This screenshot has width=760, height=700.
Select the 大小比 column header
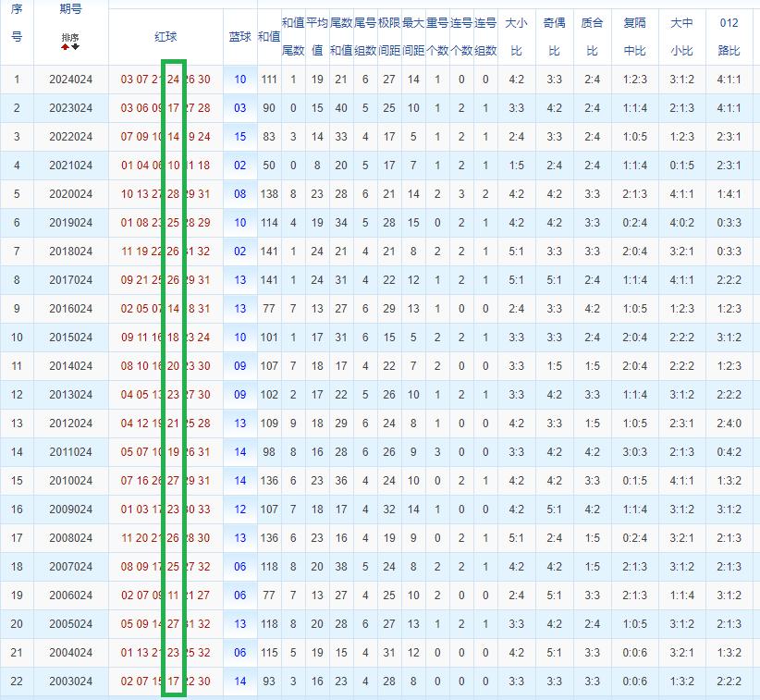coord(516,35)
